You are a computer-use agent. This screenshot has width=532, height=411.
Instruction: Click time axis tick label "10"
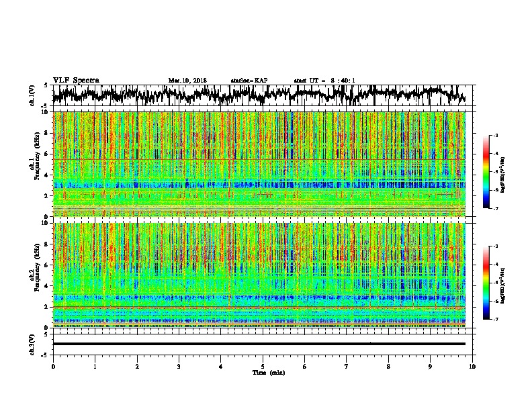[472, 367]
